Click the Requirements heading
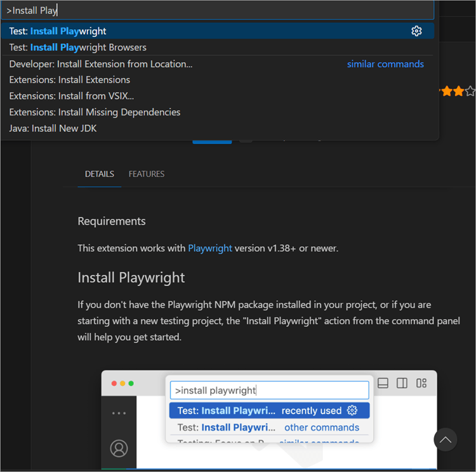This screenshot has width=476, height=472. point(112,221)
